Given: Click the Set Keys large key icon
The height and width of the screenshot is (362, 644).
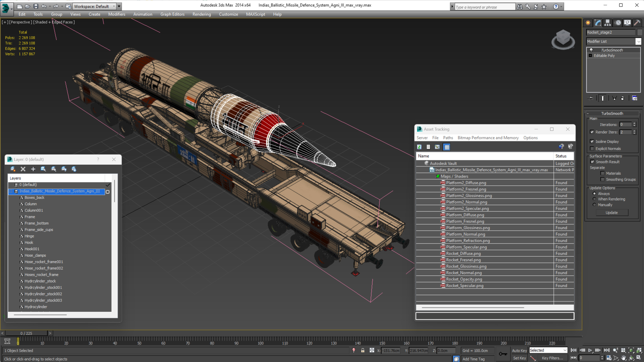Looking at the screenshot, I should (x=503, y=354).
